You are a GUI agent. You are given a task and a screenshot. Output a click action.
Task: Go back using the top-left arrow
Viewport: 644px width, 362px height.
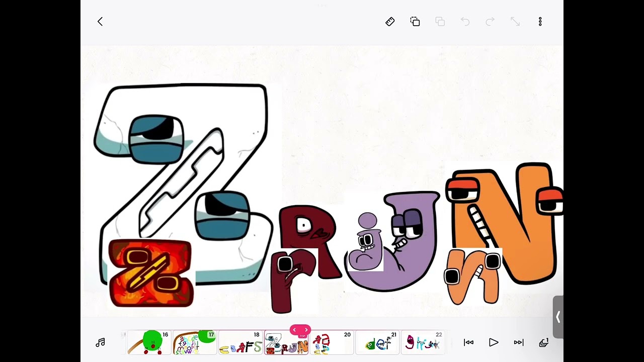[x=100, y=22]
